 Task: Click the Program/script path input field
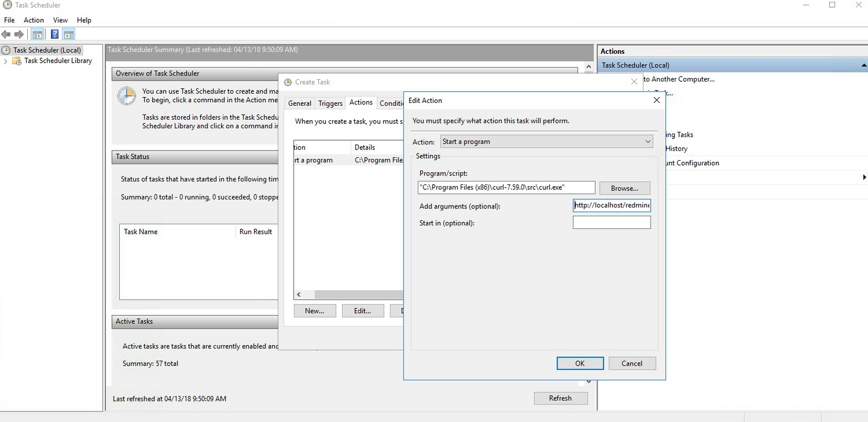click(x=506, y=187)
